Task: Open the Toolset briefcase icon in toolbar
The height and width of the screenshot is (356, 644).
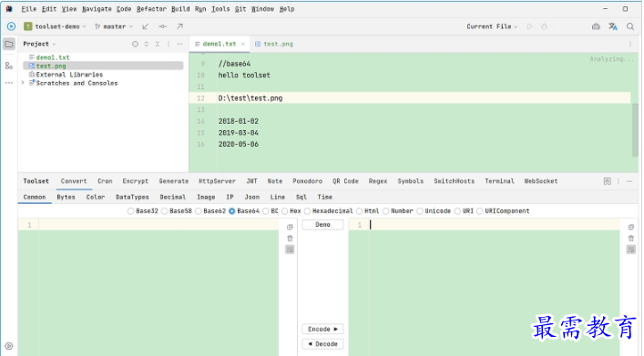Action: pos(596,26)
